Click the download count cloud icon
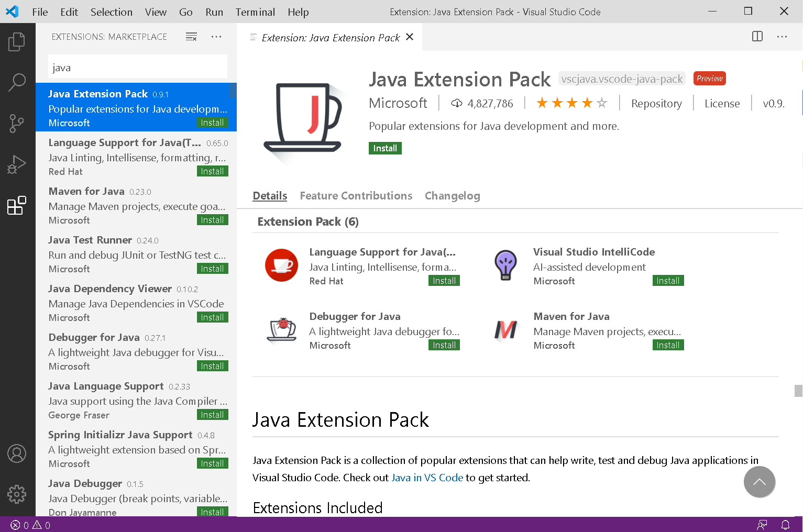This screenshot has height=532, width=803. coord(457,103)
